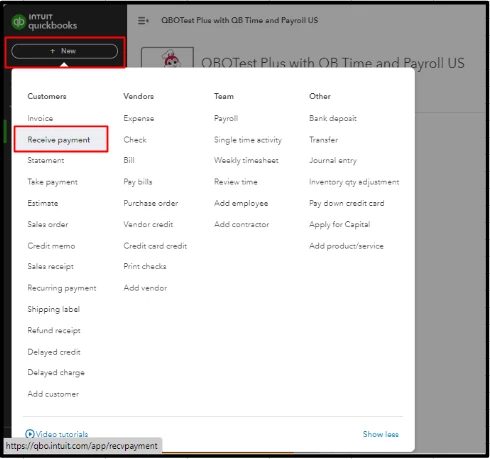This screenshot has width=490, height=459.
Task: Open Payroll under Team
Action: 226,118
